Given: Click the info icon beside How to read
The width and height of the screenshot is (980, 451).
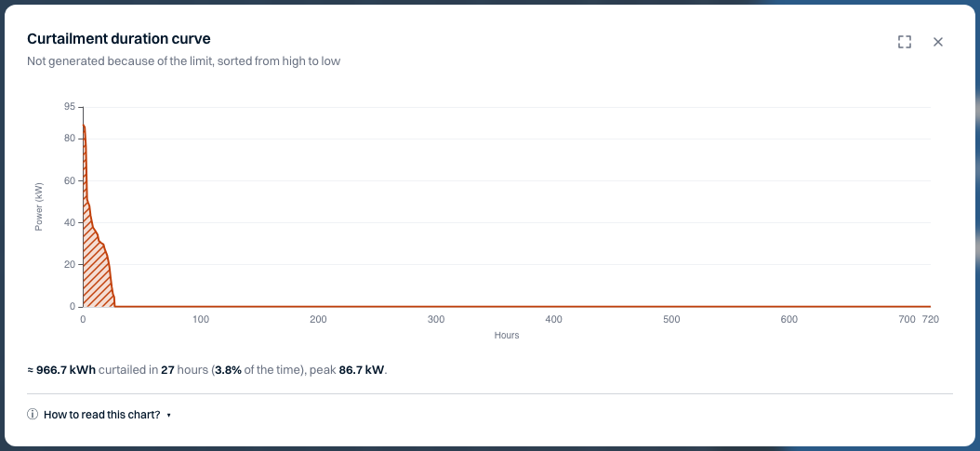Looking at the screenshot, I should click(x=33, y=414).
